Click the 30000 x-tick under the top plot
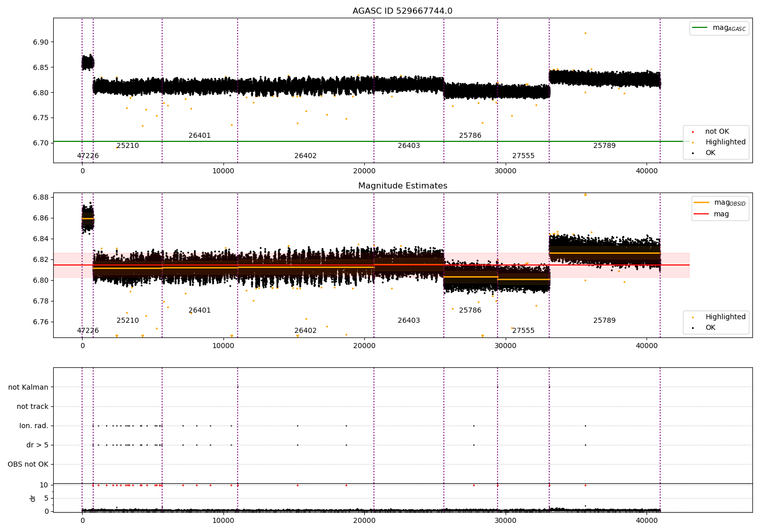Viewport: 760px width, 532px height. (506, 171)
